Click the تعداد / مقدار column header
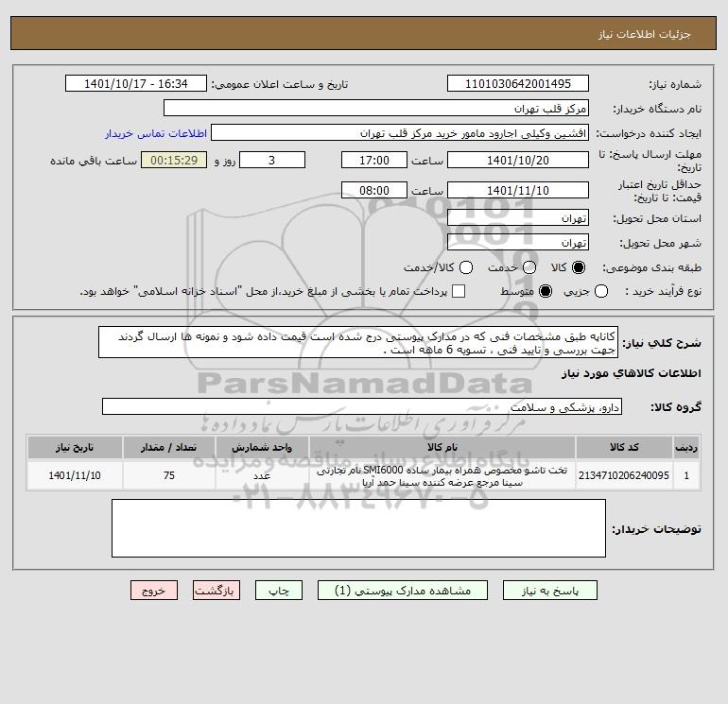Image resolution: width=728 pixels, height=704 pixels. click(169, 447)
